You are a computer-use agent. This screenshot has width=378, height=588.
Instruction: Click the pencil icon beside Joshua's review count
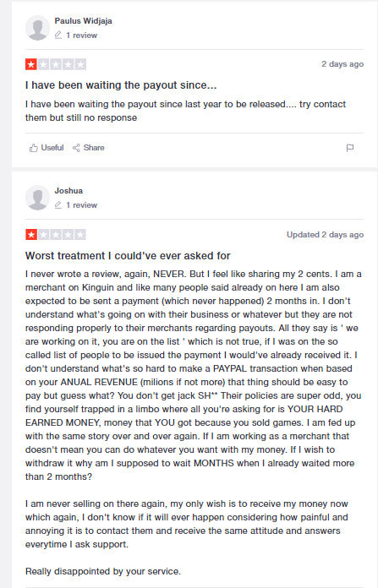tap(58, 205)
